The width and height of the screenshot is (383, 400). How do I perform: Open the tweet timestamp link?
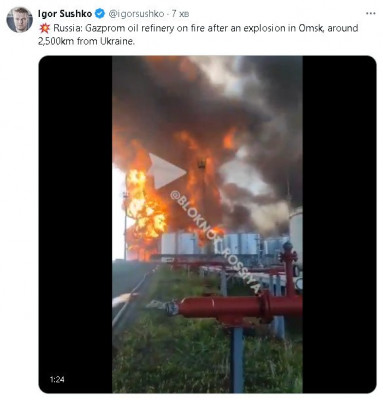coord(180,14)
